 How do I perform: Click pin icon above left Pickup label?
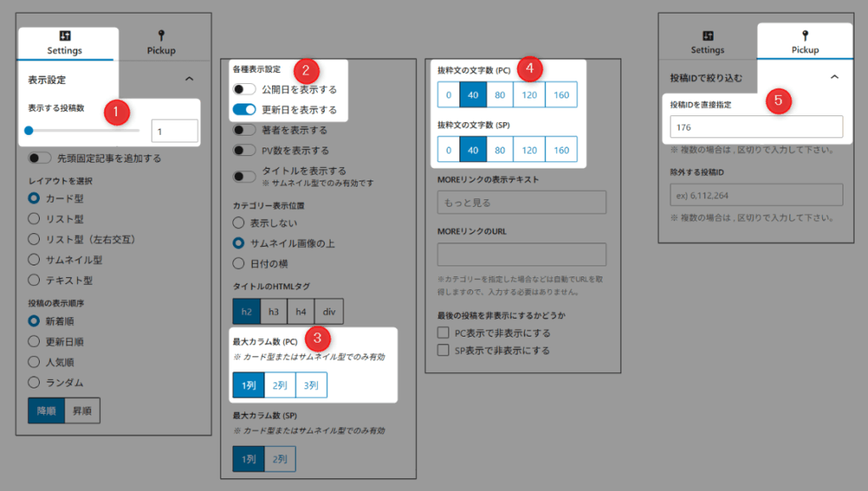(161, 36)
